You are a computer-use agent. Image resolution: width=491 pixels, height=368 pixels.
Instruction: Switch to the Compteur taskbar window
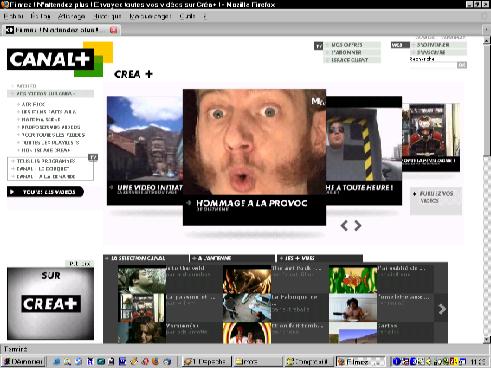point(309,361)
